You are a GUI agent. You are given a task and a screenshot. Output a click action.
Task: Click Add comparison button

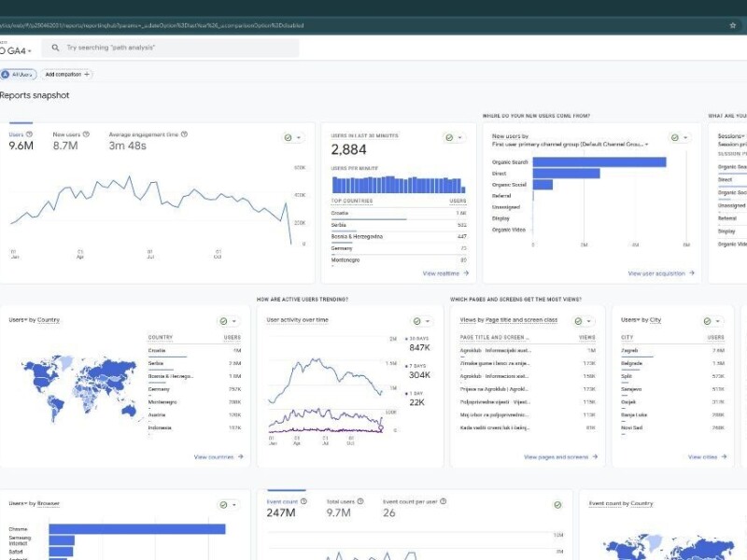[x=68, y=74]
